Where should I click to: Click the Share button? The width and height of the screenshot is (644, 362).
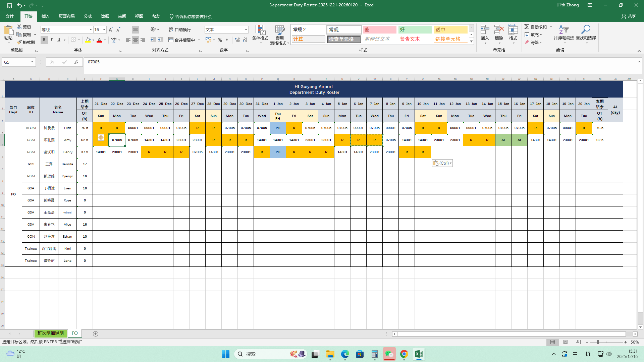click(x=629, y=16)
